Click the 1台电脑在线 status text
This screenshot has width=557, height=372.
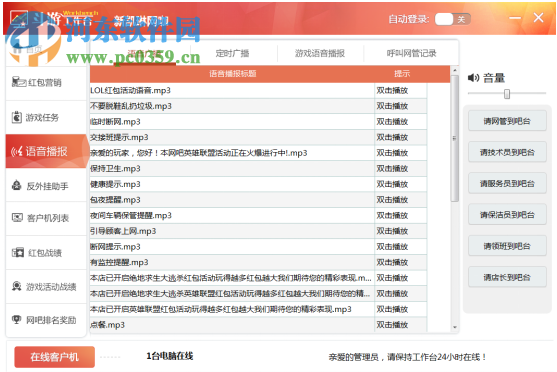170,356
